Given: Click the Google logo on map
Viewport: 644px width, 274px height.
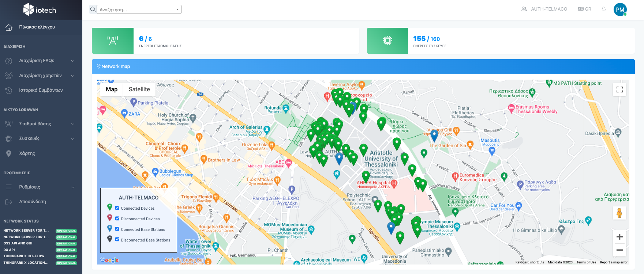Looking at the screenshot, I should (109, 260).
